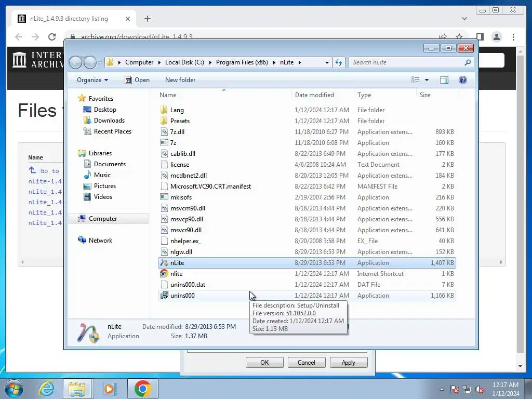Click the Chrome taskbar icon
The height and width of the screenshot is (399, 532).
[x=142, y=389]
